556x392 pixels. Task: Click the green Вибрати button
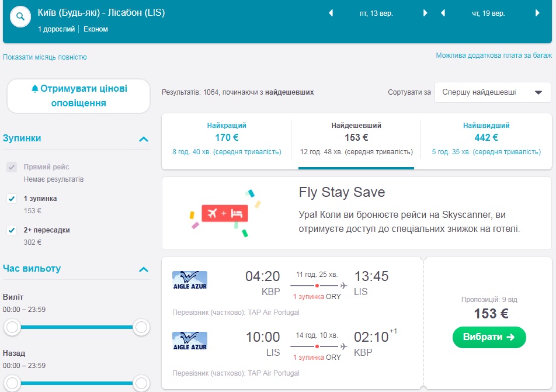(489, 337)
